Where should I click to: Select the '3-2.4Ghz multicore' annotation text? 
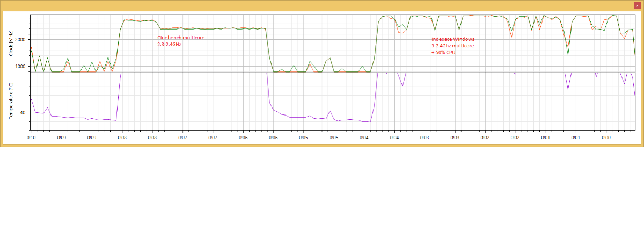pyautogui.click(x=452, y=46)
